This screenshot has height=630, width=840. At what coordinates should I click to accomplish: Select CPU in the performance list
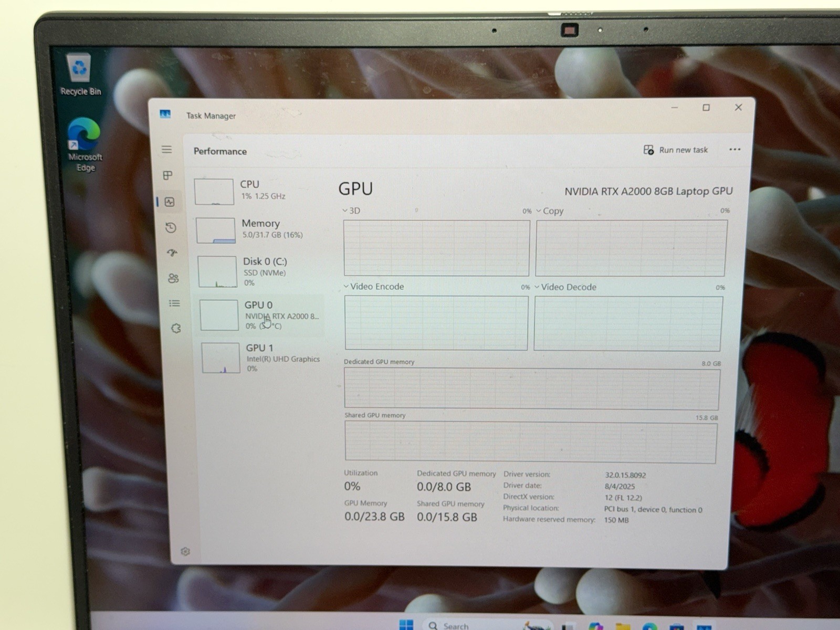coord(257,191)
